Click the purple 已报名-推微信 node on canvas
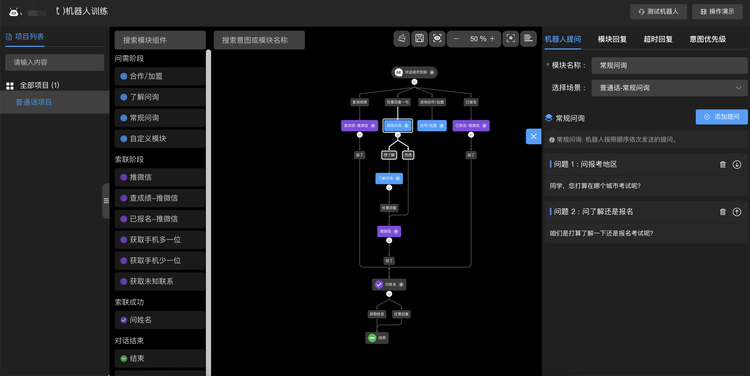This screenshot has width=750, height=376. point(471,126)
